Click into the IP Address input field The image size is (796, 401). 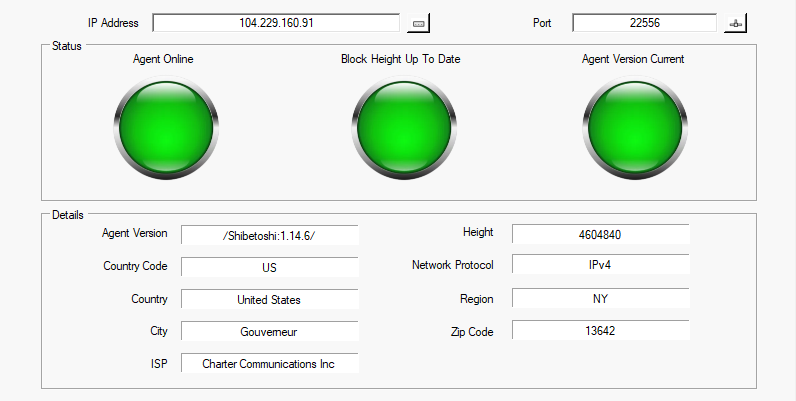278,22
